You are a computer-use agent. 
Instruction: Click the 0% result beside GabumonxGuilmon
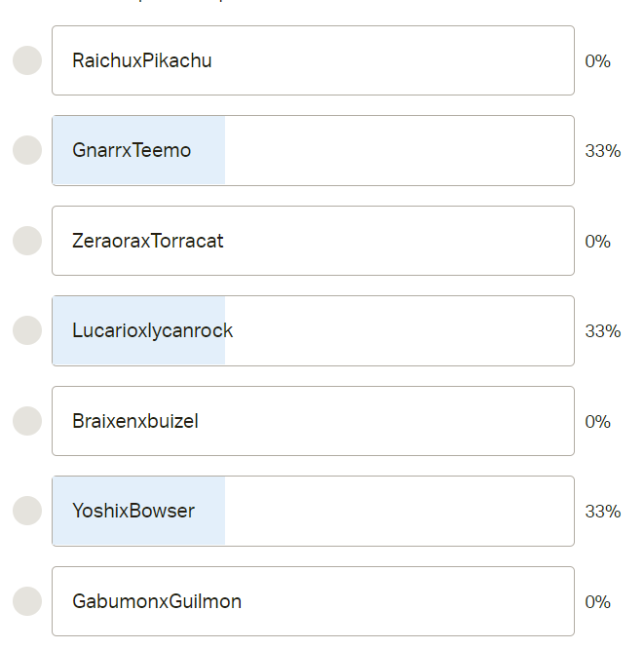(597, 602)
